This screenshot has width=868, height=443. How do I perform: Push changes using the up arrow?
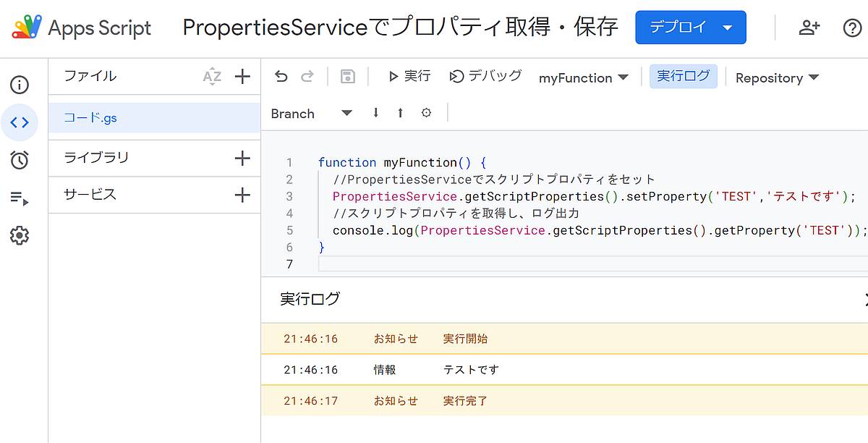400,113
